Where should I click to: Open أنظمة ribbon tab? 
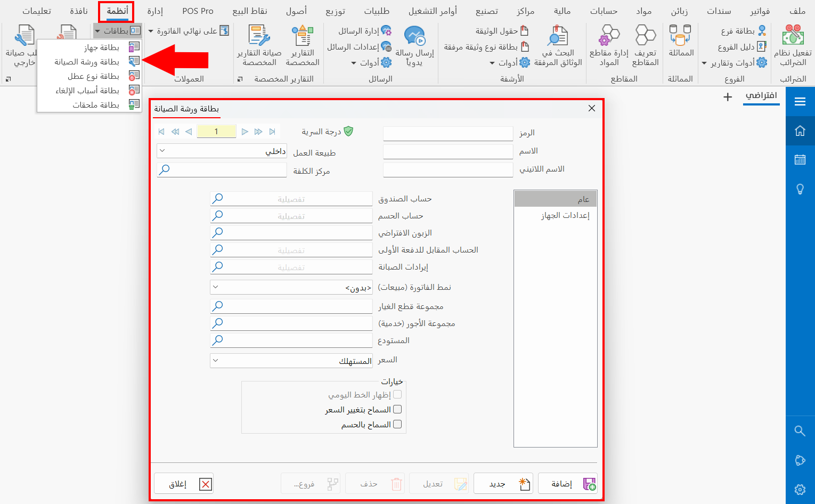point(117,11)
